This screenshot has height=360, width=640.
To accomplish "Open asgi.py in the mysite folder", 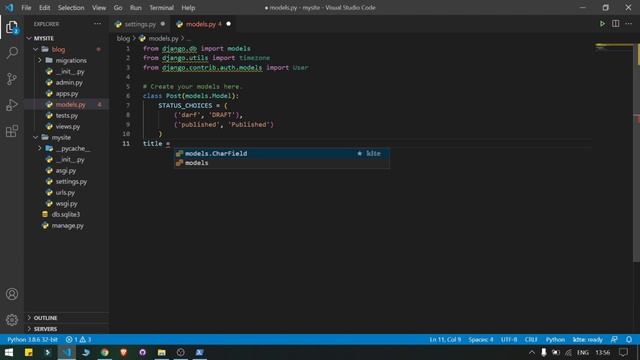I will (67, 171).
